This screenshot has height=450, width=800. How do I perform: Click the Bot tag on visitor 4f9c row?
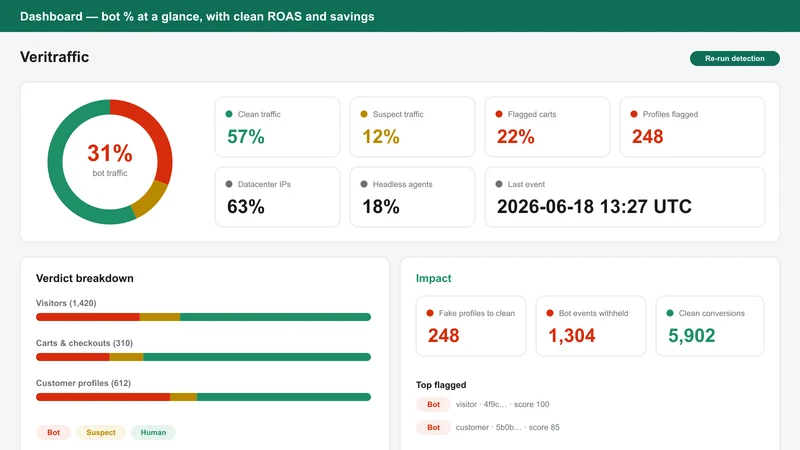coord(433,405)
